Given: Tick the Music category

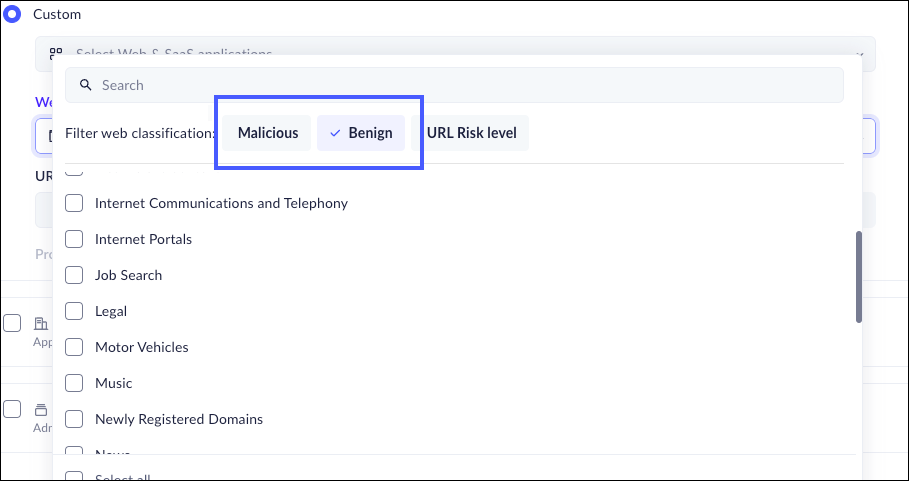Looking at the screenshot, I should coord(74,384).
